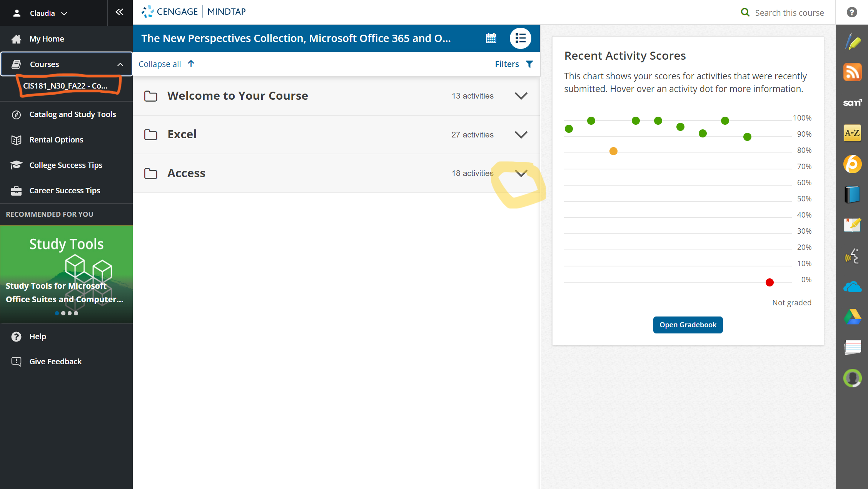Open the Excel unit title
The height and width of the screenshot is (489, 868).
point(182,134)
